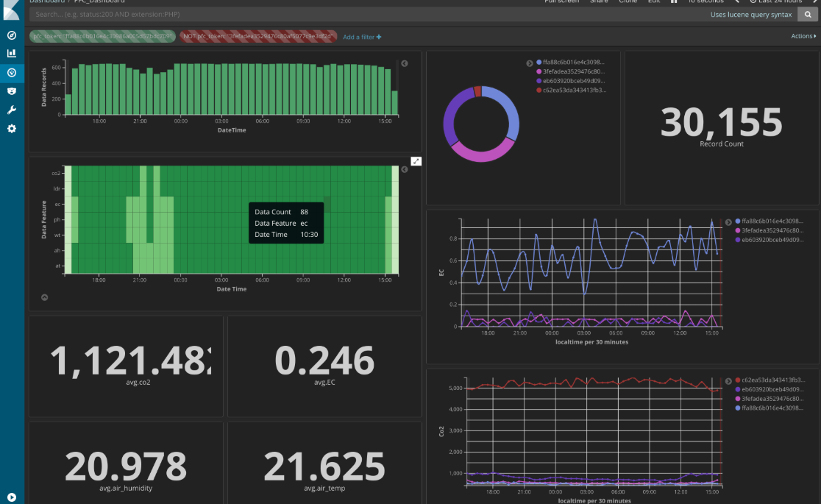
Task: Collapse the Co2 line chart legend
Action: (x=728, y=380)
